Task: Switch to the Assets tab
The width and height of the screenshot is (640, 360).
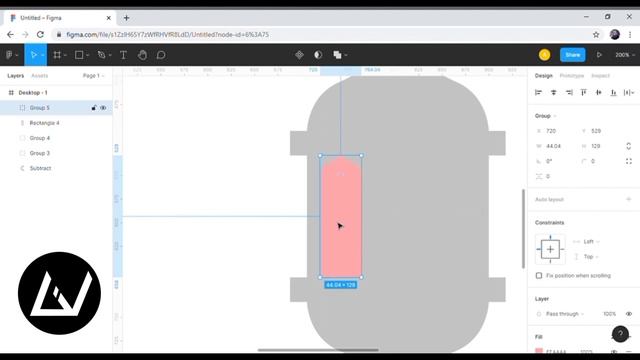Action: click(40, 76)
